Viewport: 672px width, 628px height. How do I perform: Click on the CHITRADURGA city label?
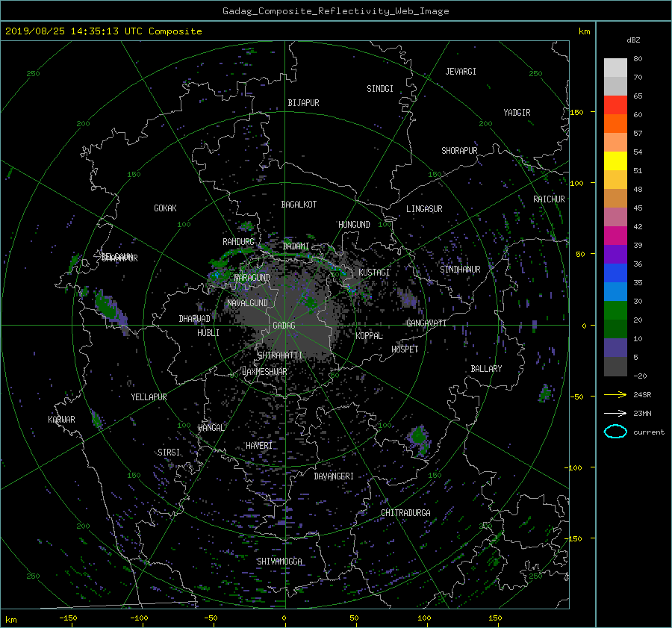point(405,513)
